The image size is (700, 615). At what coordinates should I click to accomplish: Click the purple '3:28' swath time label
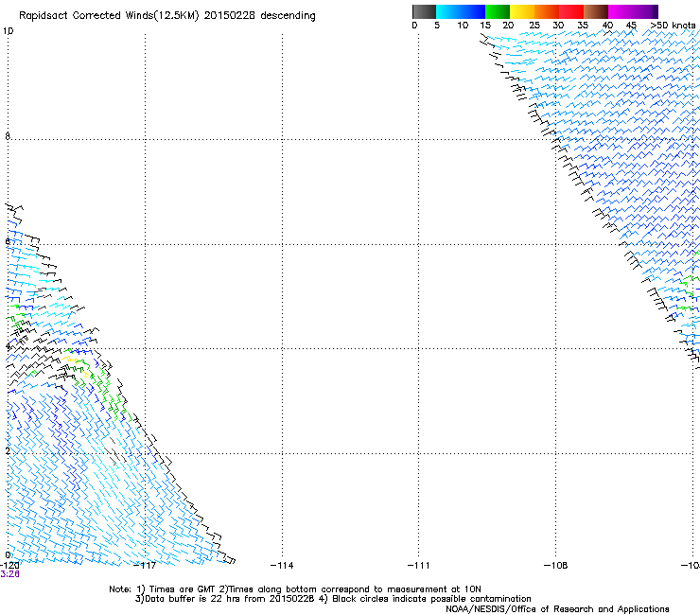pos(9,574)
